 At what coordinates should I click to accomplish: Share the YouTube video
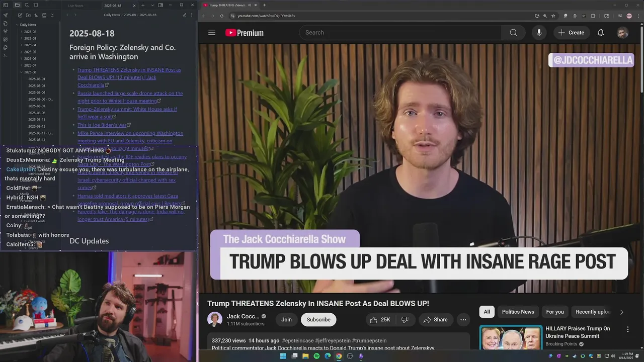(435, 320)
